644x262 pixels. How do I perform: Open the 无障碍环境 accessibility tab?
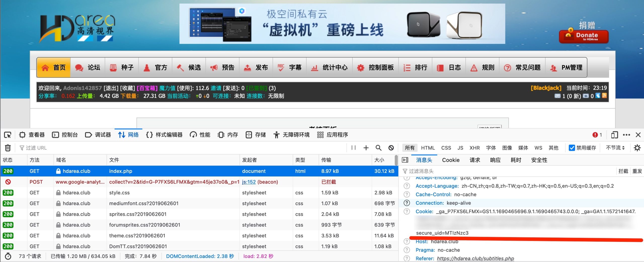tap(291, 135)
